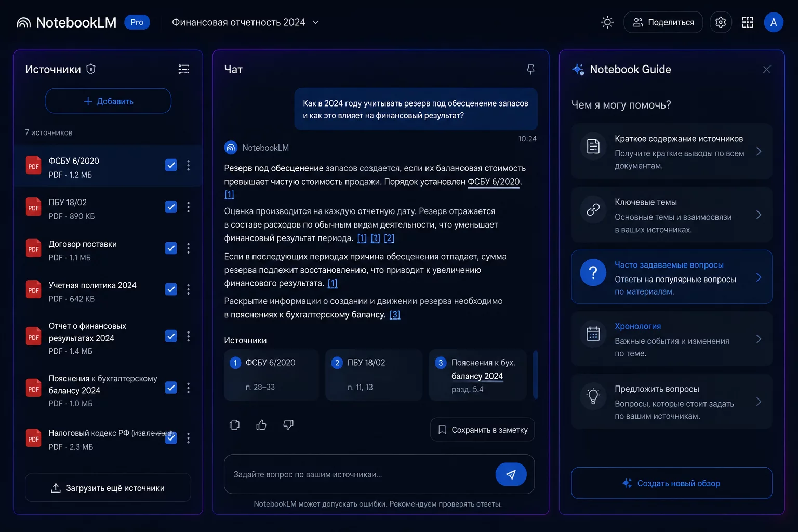Like the answer with thumbs up
This screenshot has height=532, width=798.
click(x=261, y=425)
